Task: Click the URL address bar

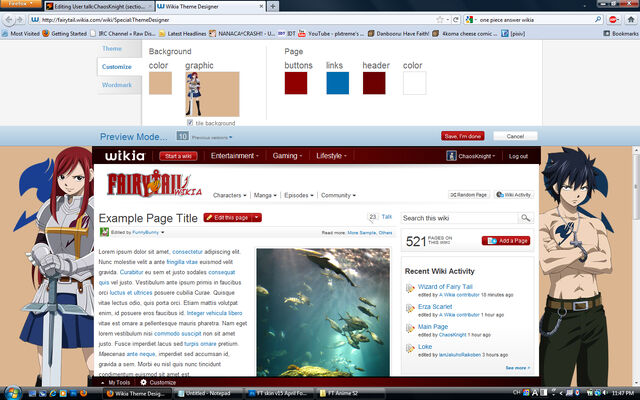Action: (x=235, y=20)
